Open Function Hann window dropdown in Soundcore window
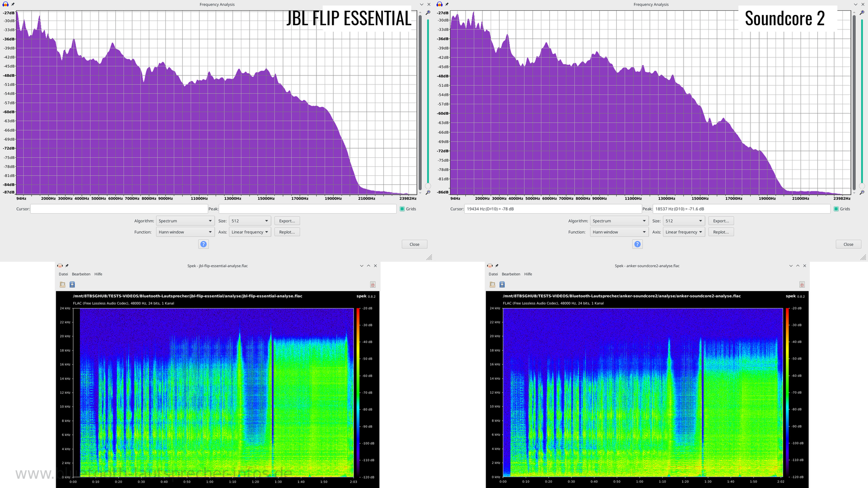 (619, 232)
